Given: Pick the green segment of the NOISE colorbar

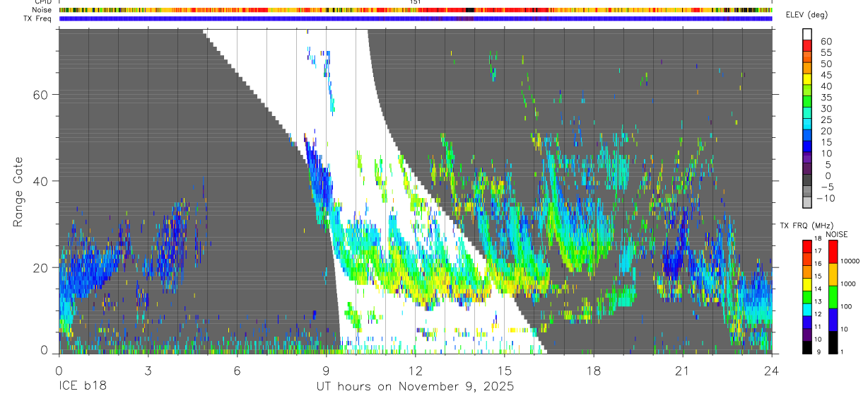Looking at the screenshot, I should [x=833, y=296].
